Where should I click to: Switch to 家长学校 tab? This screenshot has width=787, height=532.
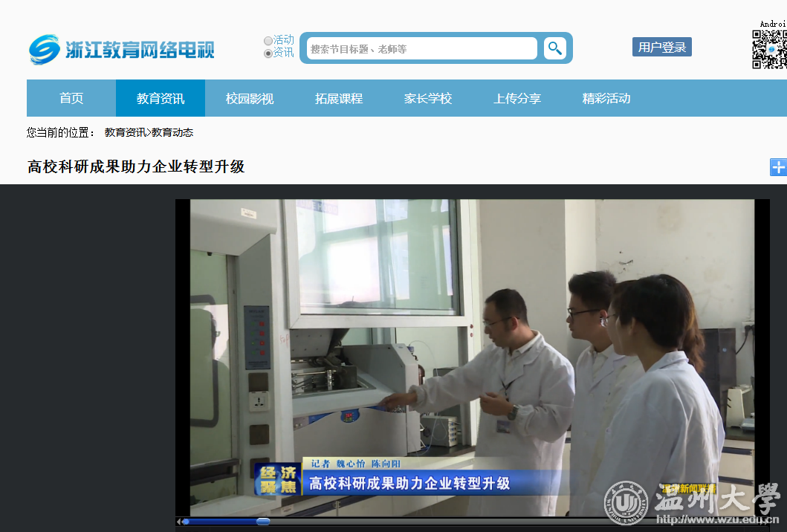pos(428,98)
